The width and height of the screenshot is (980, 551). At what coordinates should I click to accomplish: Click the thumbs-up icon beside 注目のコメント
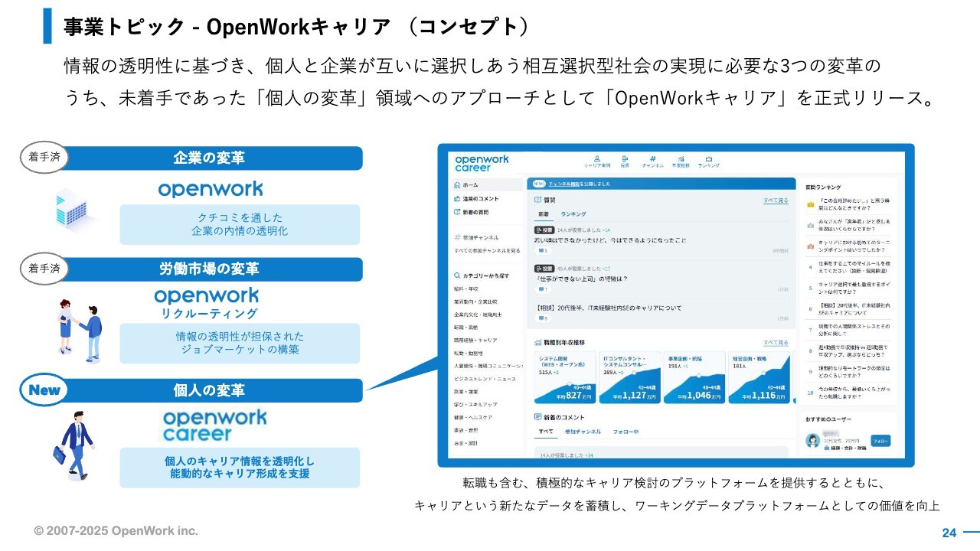coord(457,198)
